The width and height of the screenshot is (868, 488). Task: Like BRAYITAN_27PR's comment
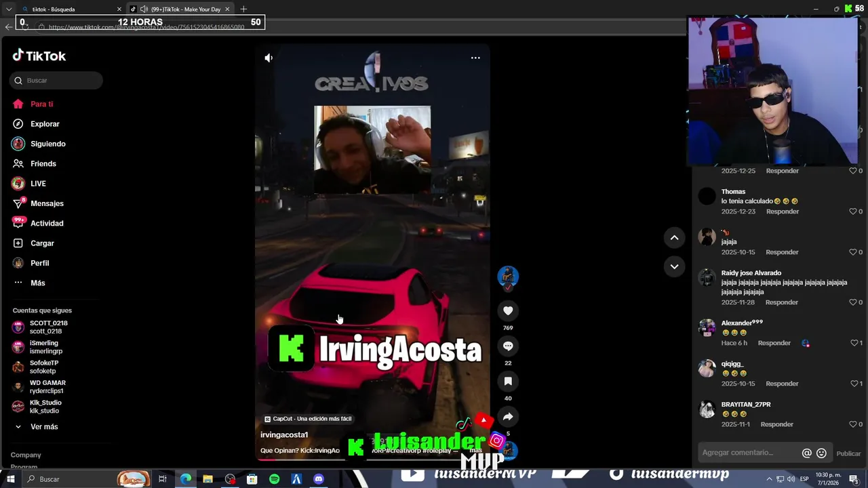coord(853,424)
